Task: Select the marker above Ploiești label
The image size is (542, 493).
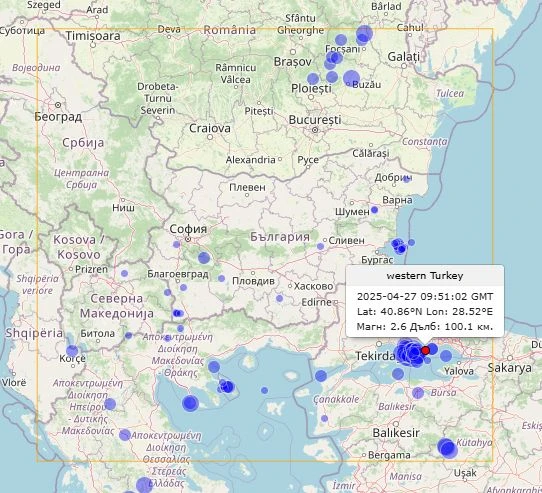Action: (313, 78)
